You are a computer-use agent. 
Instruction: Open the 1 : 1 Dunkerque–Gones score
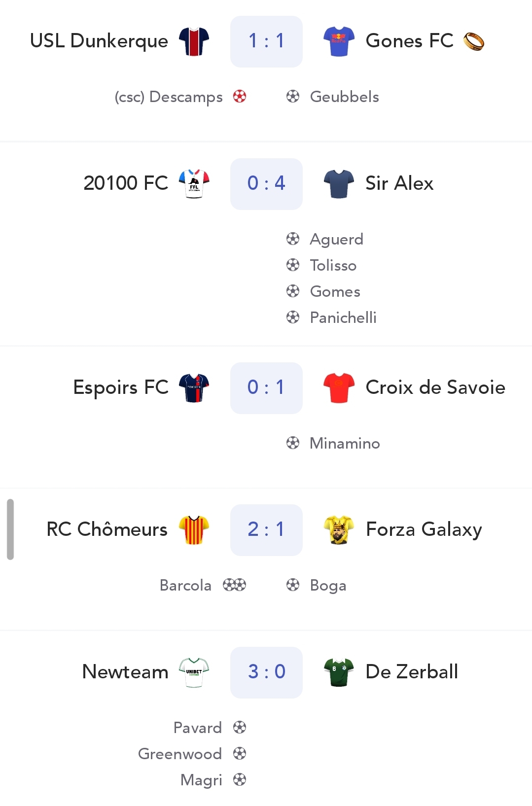point(266,41)
